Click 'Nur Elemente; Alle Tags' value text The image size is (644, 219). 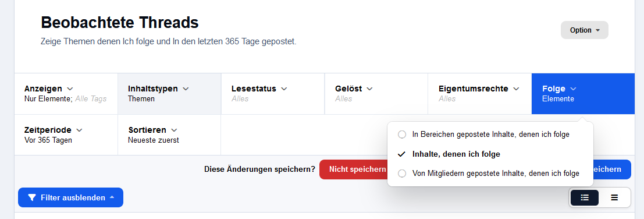point(66,98)
